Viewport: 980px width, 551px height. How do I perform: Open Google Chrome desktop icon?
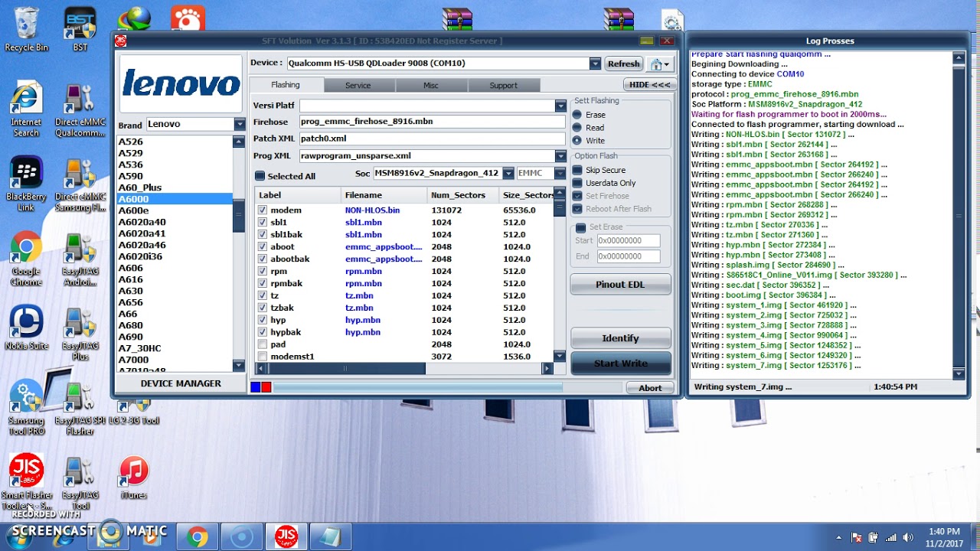click(26, 259)
